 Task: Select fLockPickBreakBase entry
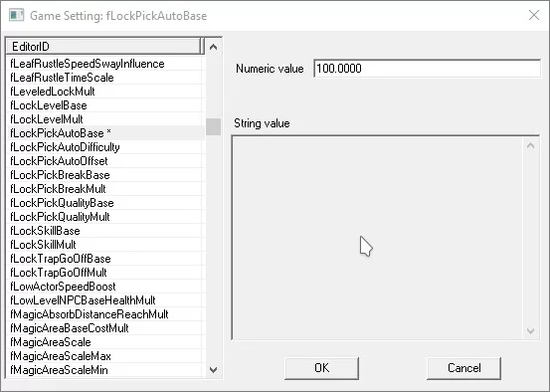click(105, 175)
